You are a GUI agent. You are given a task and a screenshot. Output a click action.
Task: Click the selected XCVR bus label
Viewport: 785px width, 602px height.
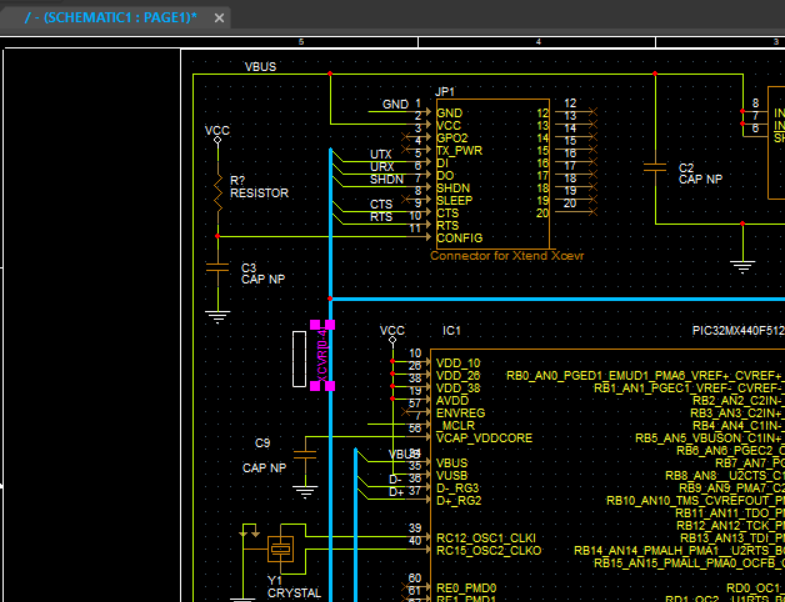click(322, 355)
